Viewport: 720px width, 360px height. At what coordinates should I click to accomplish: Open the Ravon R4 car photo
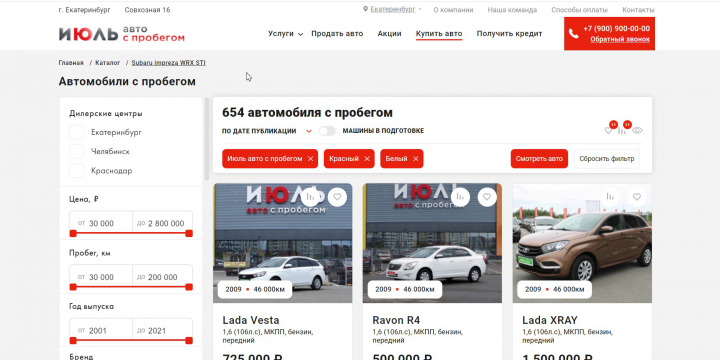[x=432, y=243]
